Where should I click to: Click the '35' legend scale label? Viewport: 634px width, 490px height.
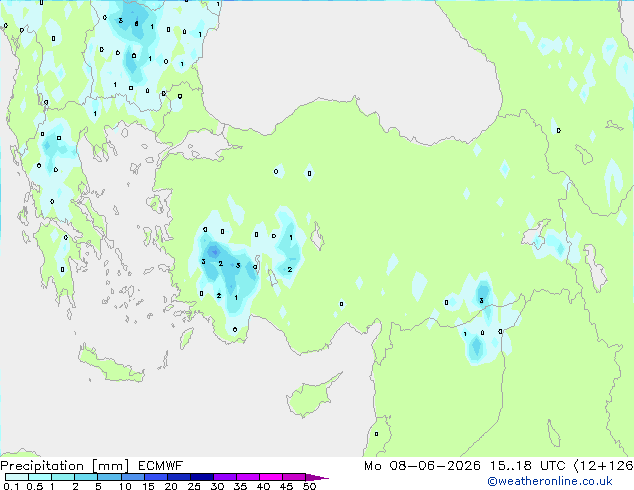(240, 486)
